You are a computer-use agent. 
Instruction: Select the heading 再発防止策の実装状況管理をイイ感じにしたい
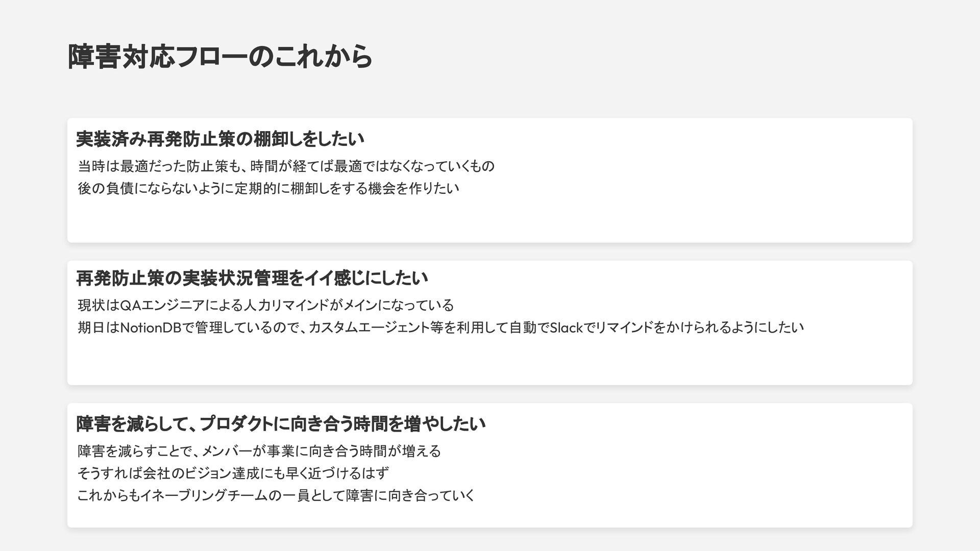pos(252,279)
